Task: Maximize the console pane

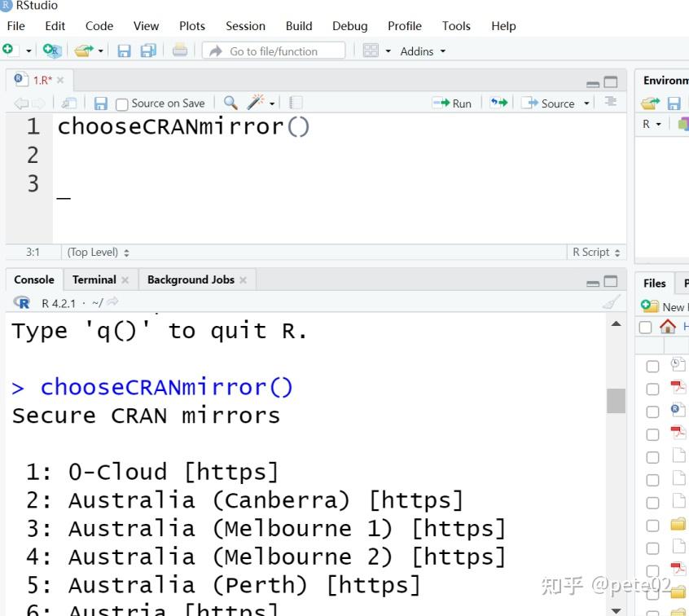Action: [610, 281]
